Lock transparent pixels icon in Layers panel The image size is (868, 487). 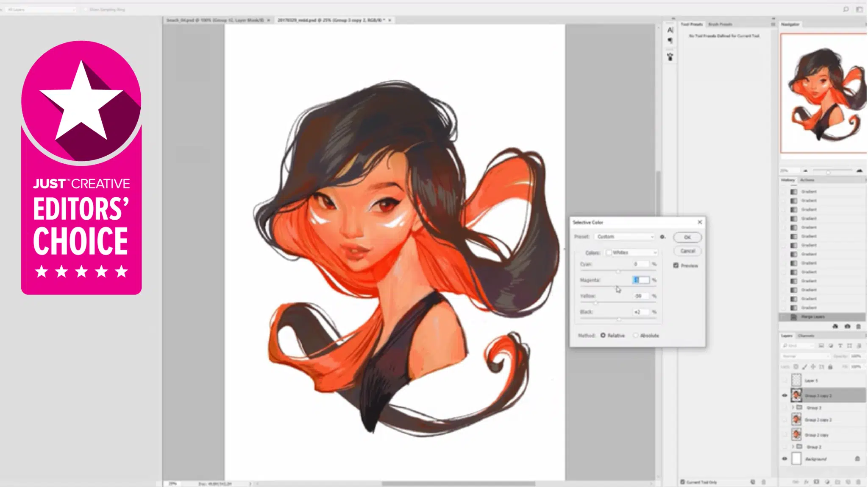point(796,367)
